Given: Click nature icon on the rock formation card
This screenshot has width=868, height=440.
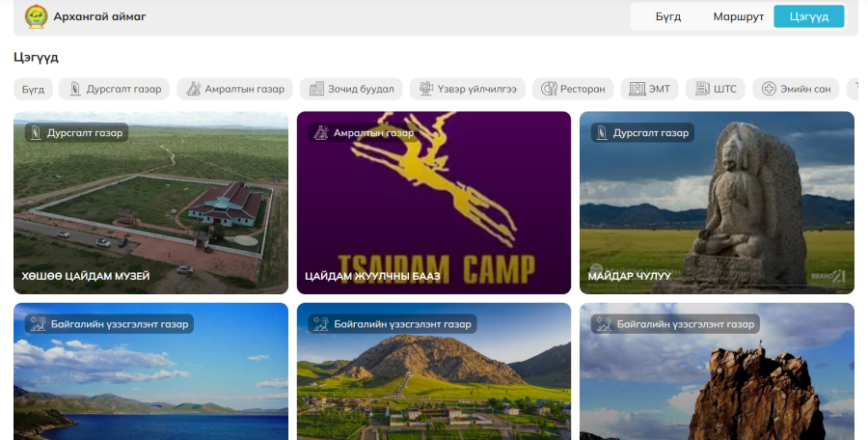Looking at the screenshot, I should point(604,324).
